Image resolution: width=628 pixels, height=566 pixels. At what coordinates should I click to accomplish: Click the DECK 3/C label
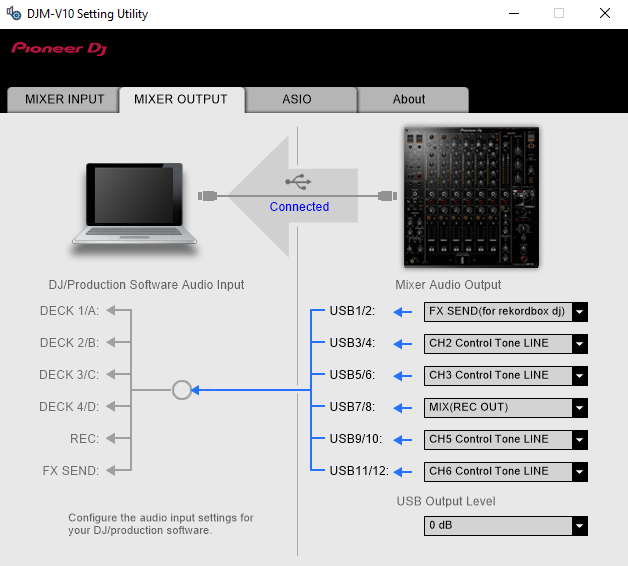click(69, 375)
